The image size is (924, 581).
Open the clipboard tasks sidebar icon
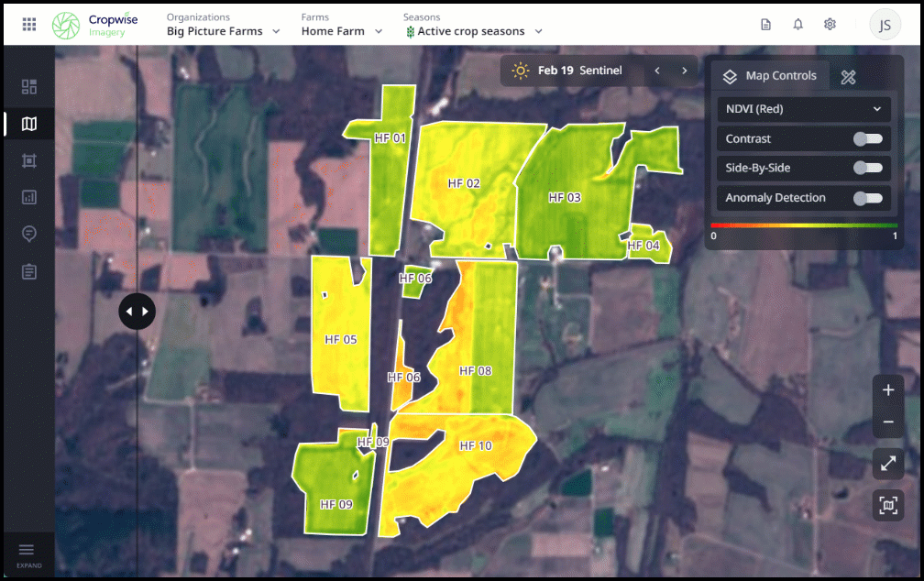[29, 271]
